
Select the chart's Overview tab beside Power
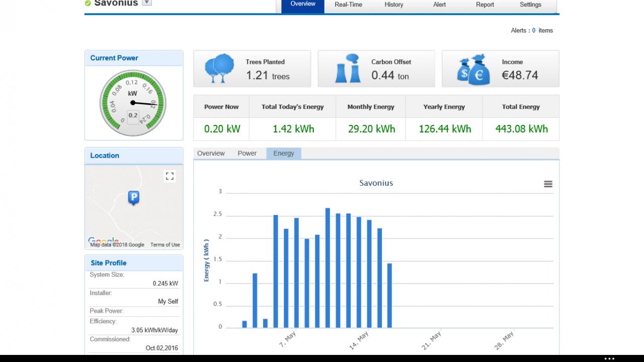211,154
